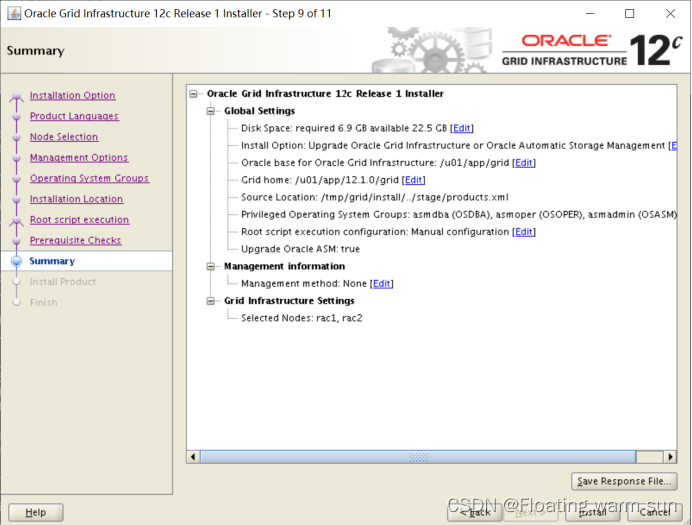Image resolution: width=692 pixels, height=525 pixels.
Task: Open Operating System Groups step
Action: tap(89, 178)
